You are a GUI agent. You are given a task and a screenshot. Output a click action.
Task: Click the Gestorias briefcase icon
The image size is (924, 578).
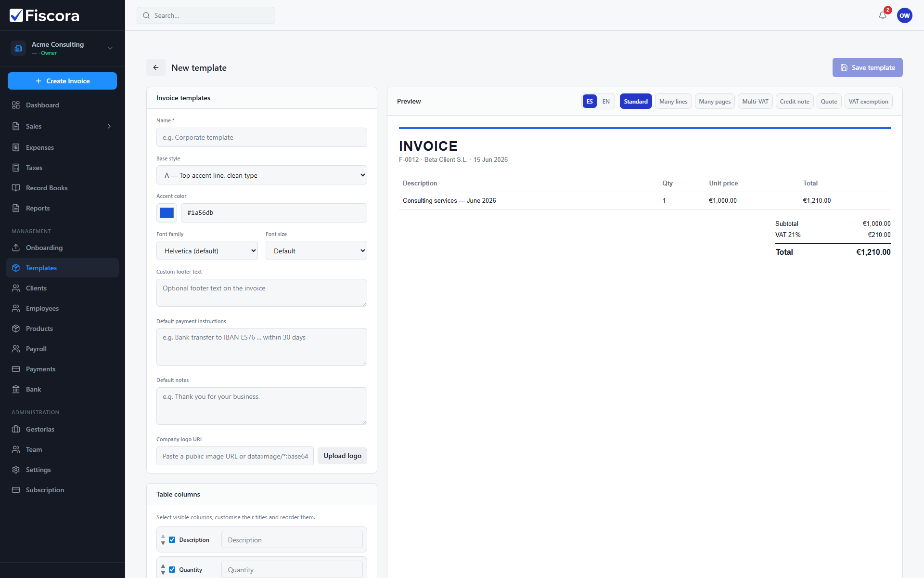coord(16,429)
